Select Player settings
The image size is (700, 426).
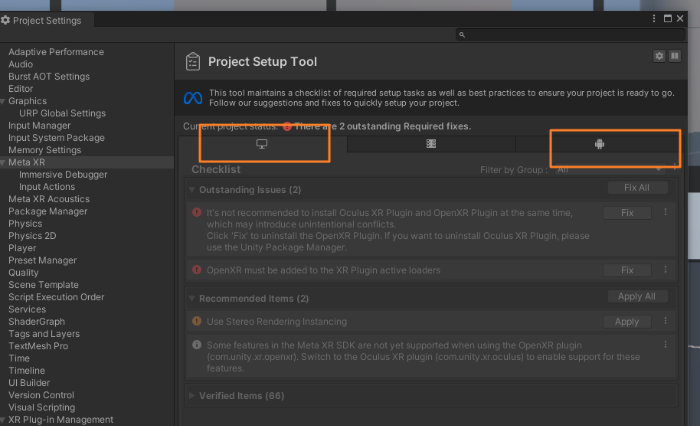[x=22, y=248]
